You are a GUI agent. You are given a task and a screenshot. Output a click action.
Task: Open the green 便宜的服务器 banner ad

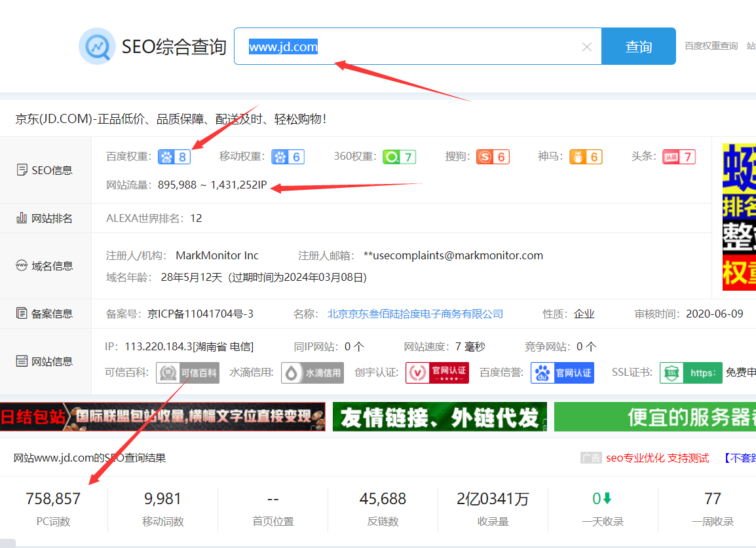click(x=655, y=417)
